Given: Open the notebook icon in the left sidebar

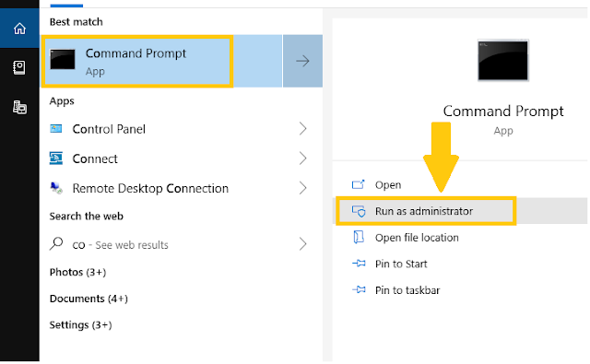Looking at the screenshot, I should click(x=19, y=67).
